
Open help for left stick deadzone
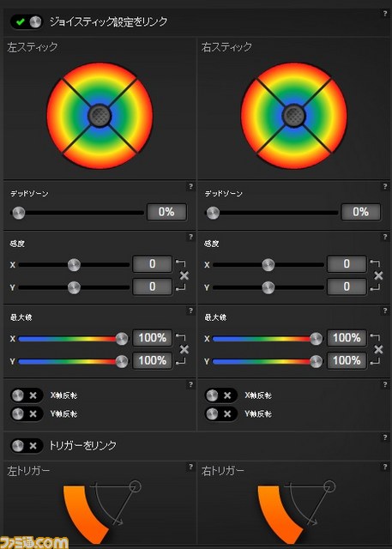coord(190,186)
